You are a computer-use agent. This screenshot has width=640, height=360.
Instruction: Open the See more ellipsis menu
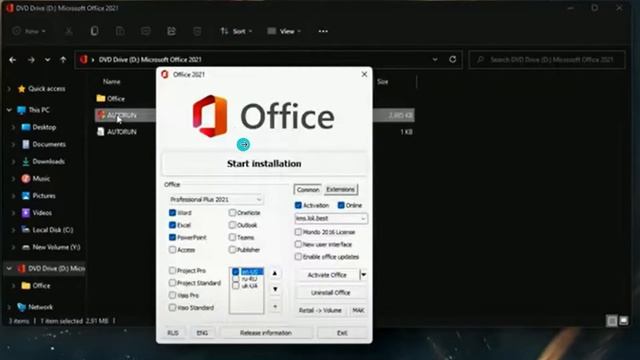click(323, 31)
